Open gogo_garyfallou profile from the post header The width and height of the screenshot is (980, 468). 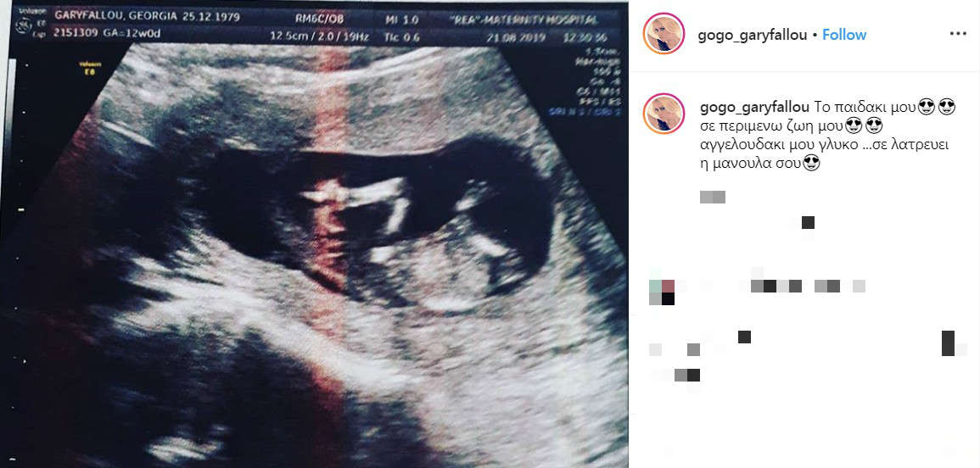pyautogui.click(x=753, y=36)
